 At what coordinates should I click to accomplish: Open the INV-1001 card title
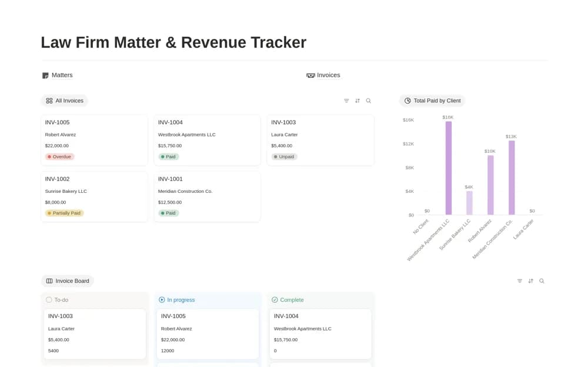click(171, 179)
